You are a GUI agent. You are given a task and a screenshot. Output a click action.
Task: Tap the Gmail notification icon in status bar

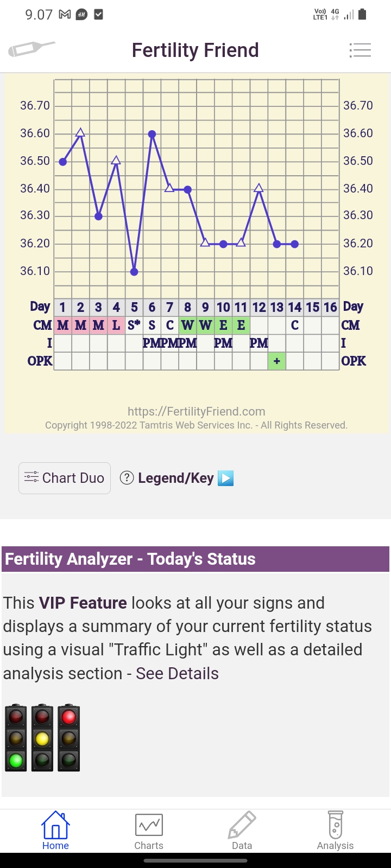click(x=65, y=15)
